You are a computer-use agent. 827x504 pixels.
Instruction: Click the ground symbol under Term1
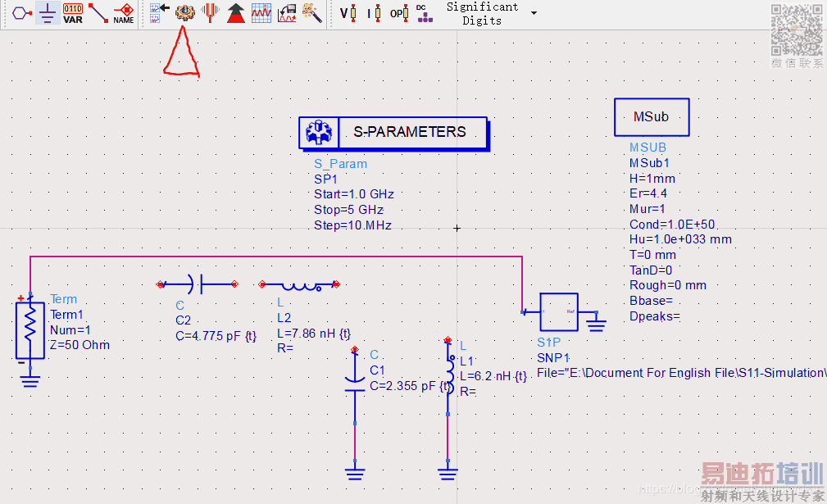(30, 380)
